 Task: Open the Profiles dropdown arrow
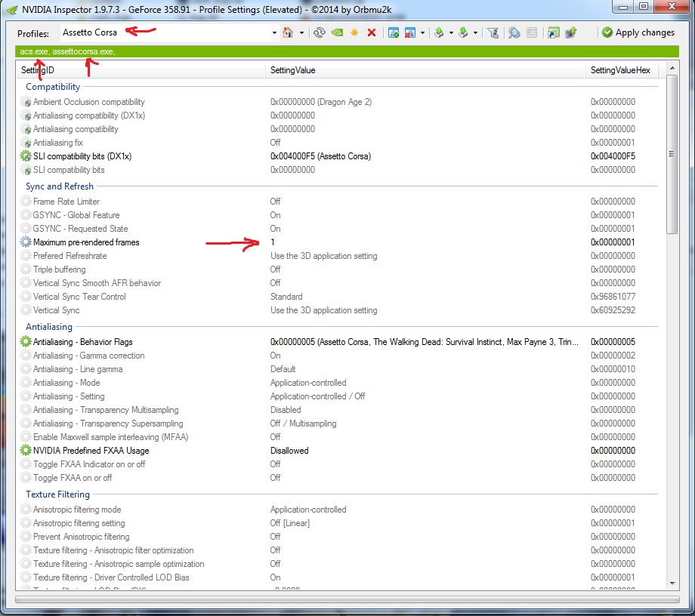pos(274,32)
